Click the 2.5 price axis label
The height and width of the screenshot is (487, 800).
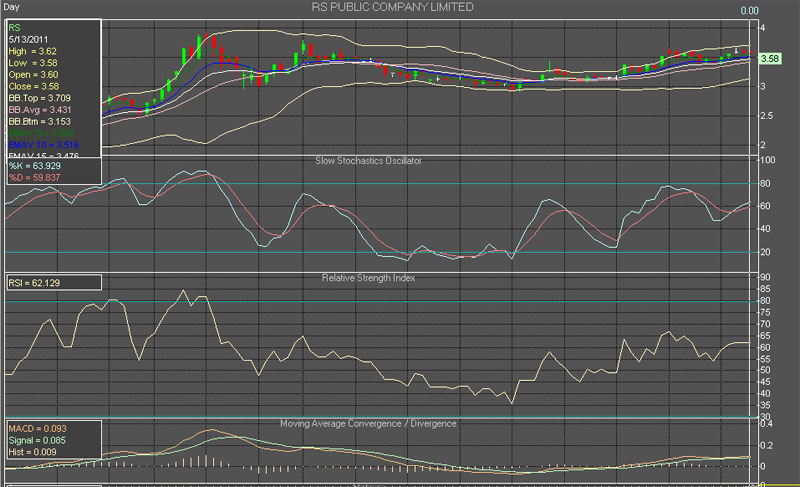766,116
